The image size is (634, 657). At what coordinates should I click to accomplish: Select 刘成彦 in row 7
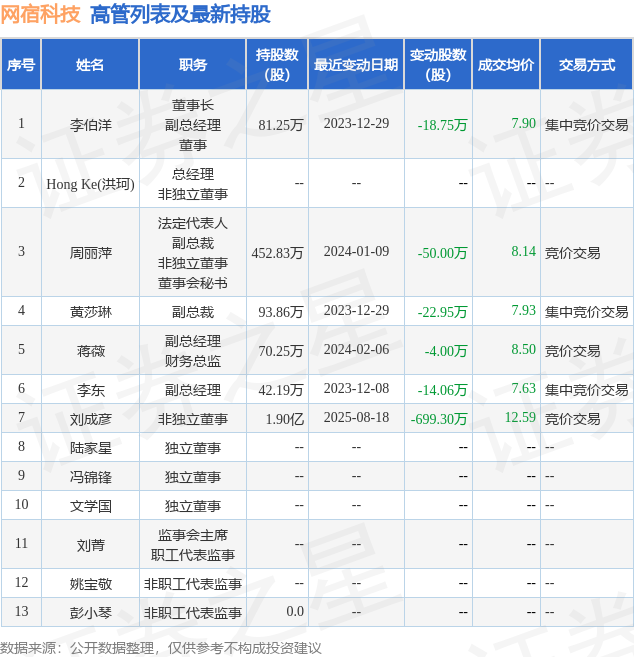point(91,419)
